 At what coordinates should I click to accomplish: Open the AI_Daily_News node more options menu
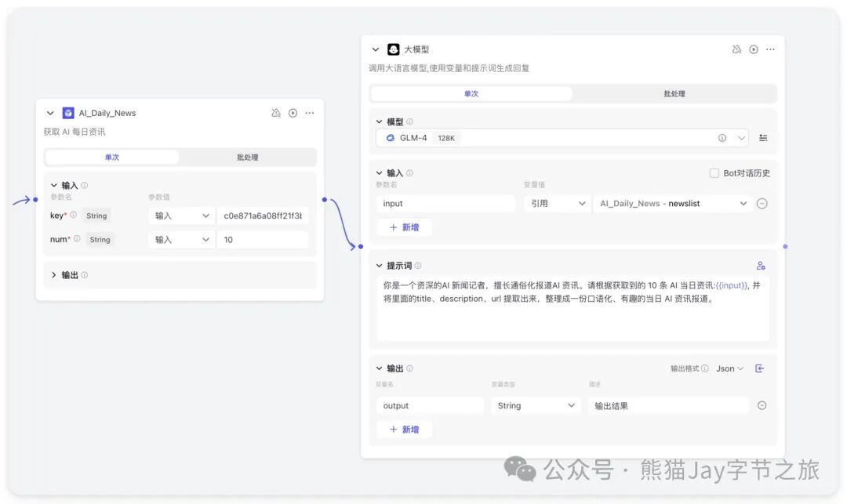[310, 113]
